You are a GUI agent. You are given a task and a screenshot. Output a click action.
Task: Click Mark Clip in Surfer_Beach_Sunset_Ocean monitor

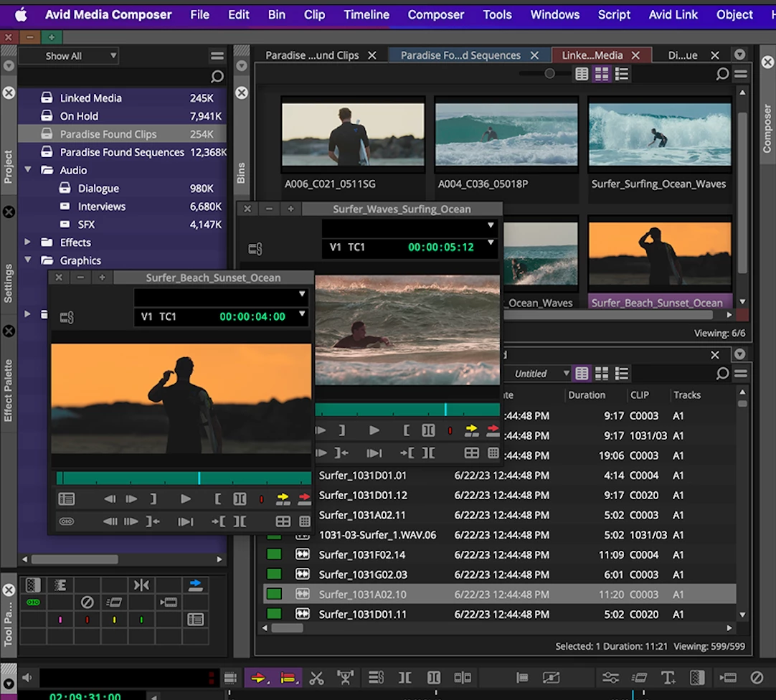tap(240, 499)
